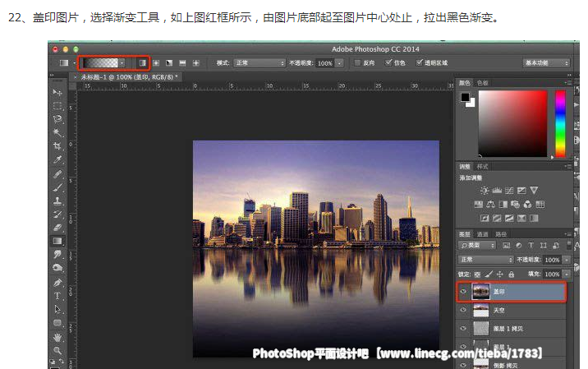588x369 pixels.
Task: Select the Crop tool
Action: (57, 146)
